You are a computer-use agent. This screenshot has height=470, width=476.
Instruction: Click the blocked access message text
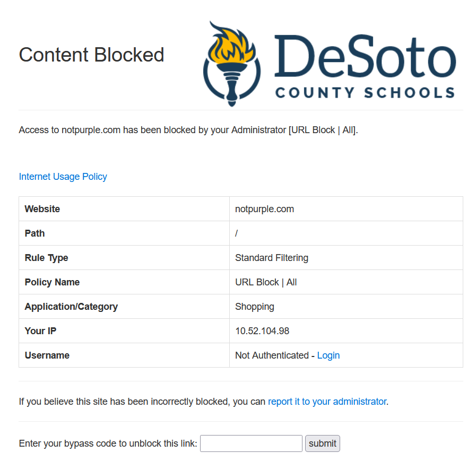click(x=188, y=130)
